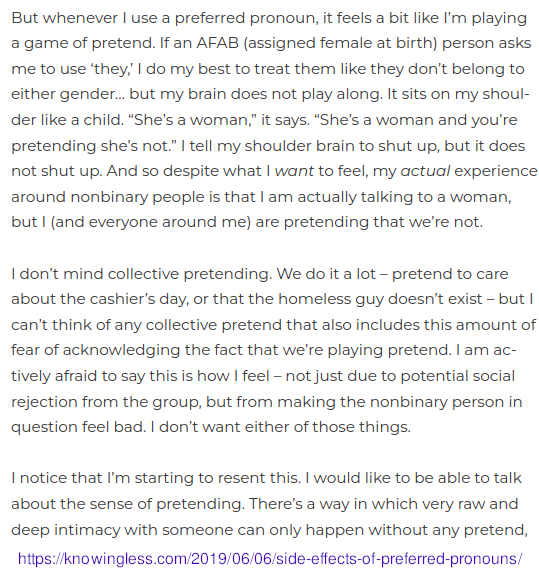The image size is (539, 575).
Task: Click the italicized word "want"
Action: coord(294,171)
